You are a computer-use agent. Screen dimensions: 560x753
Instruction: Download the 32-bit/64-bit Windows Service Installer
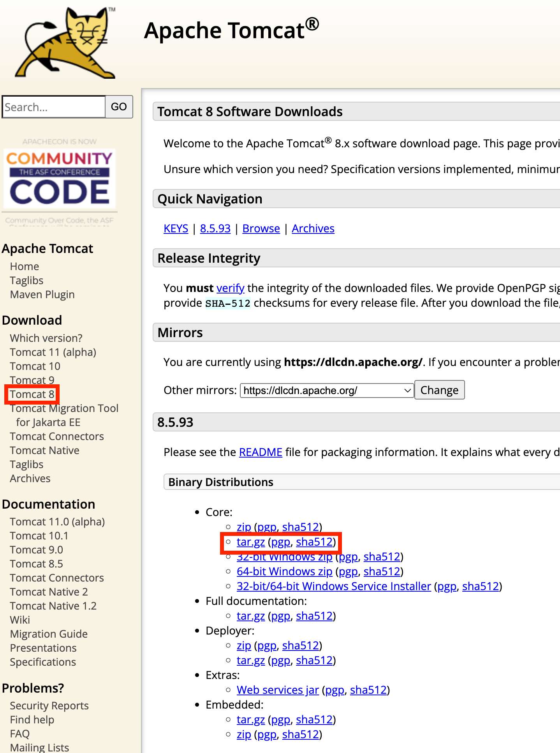coord(333,586)
